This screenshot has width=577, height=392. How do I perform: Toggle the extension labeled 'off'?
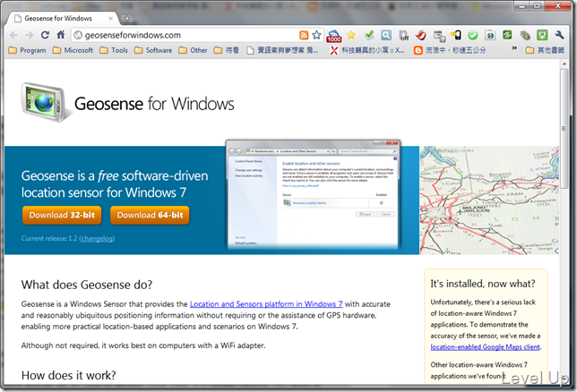click(404, 35)
